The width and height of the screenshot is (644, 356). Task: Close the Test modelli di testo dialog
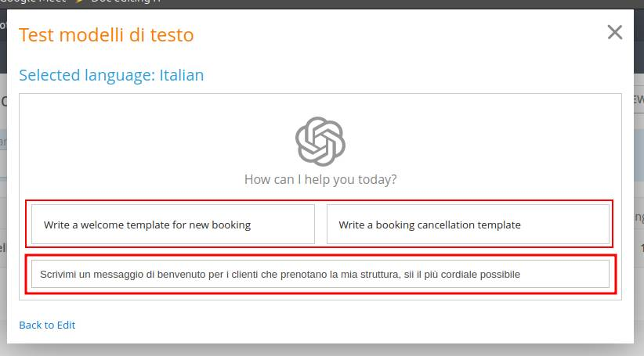coord(615,32)
